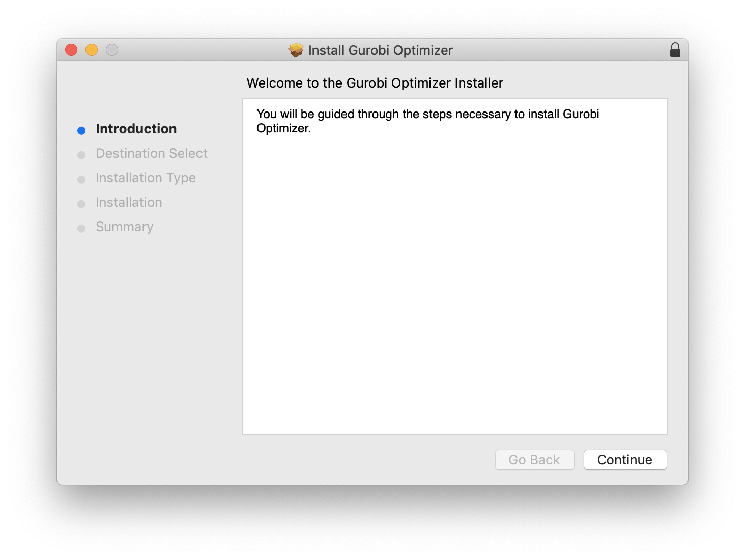Click the blue bullet beside Introduction
745x560 pixels.
(81, 131)
